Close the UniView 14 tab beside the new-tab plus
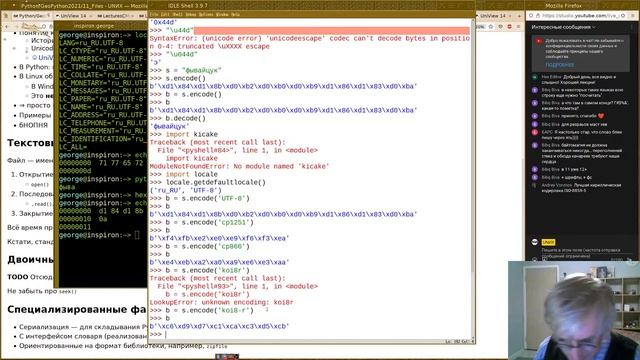Viewport: 640px width, 360px height. click(x=510, y=16)
